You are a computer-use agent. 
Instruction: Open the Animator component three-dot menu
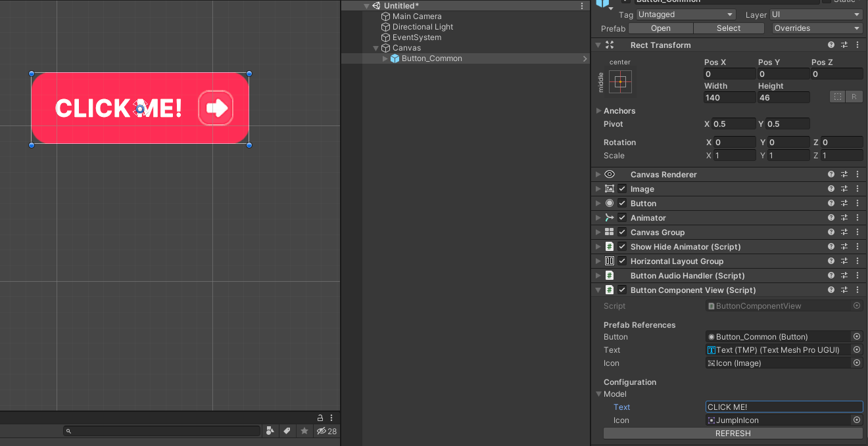point(857,218)
